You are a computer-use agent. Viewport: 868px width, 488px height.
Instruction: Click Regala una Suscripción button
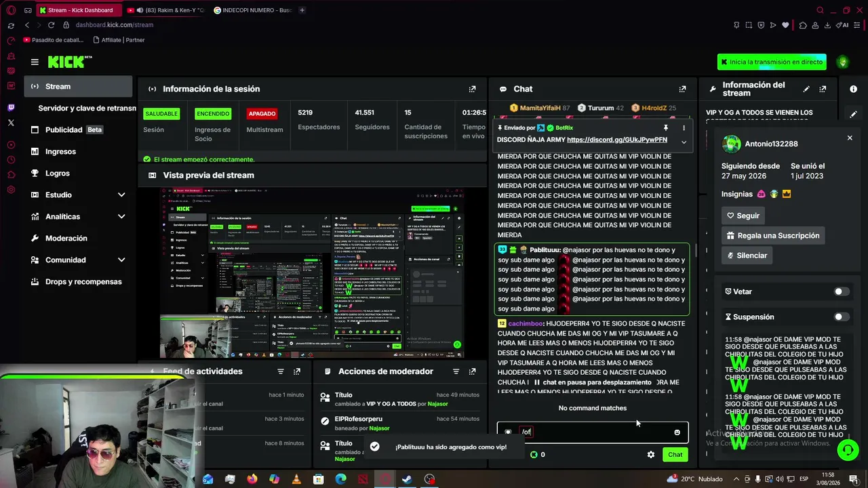click(x=773, y=236)
